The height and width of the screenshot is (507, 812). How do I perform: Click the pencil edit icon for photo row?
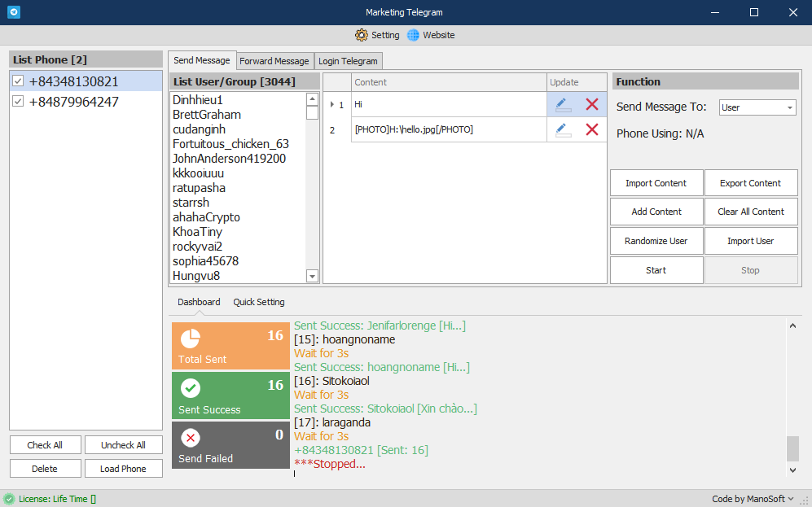coord(562,129)
